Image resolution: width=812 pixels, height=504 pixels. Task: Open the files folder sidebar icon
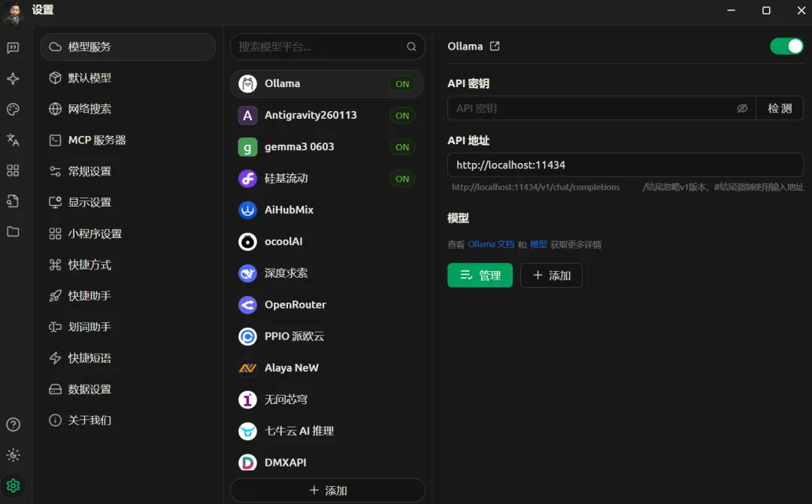[x=13, y=231]
